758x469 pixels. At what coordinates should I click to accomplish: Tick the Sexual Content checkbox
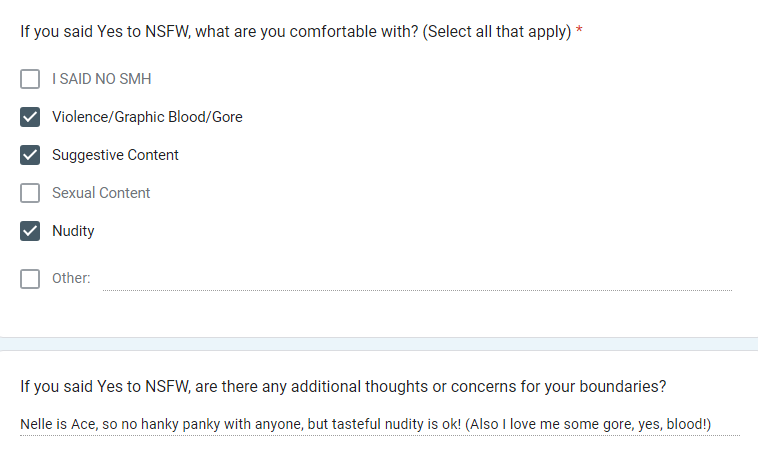click(30, 193)
